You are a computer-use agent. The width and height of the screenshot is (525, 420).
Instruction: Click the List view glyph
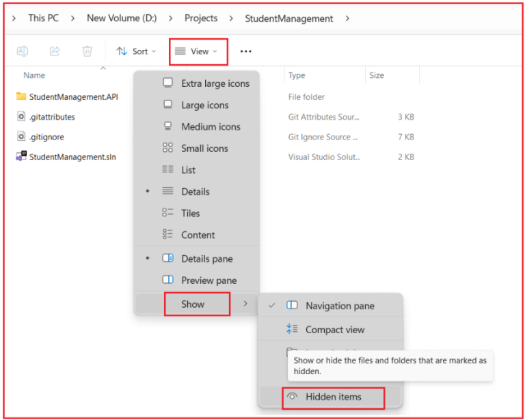(167, 169)
